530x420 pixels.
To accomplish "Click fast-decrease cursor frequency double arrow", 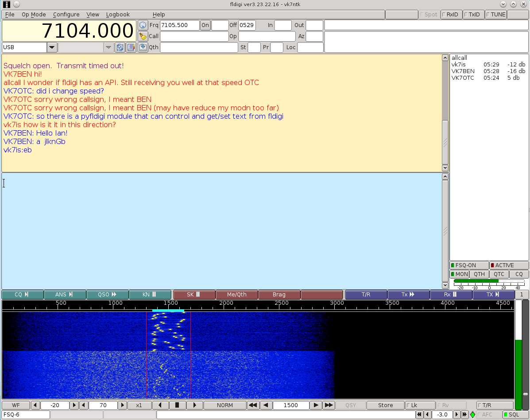I will click(252, 405).
